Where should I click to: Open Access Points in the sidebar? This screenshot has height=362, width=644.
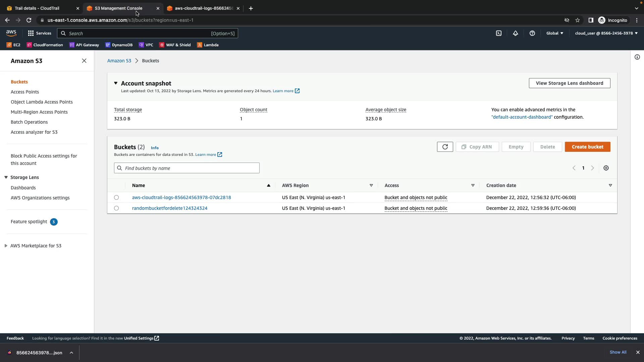25,92
